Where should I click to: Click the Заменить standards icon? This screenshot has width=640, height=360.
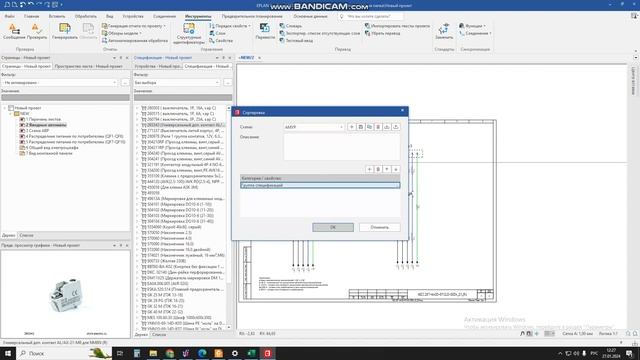(444, 31)
